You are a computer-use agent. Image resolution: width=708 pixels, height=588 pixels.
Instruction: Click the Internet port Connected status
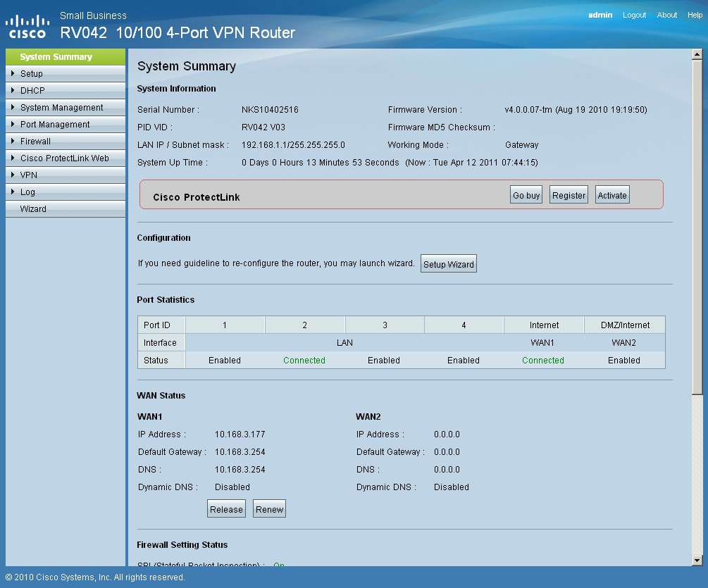click(x=542, y=360)
